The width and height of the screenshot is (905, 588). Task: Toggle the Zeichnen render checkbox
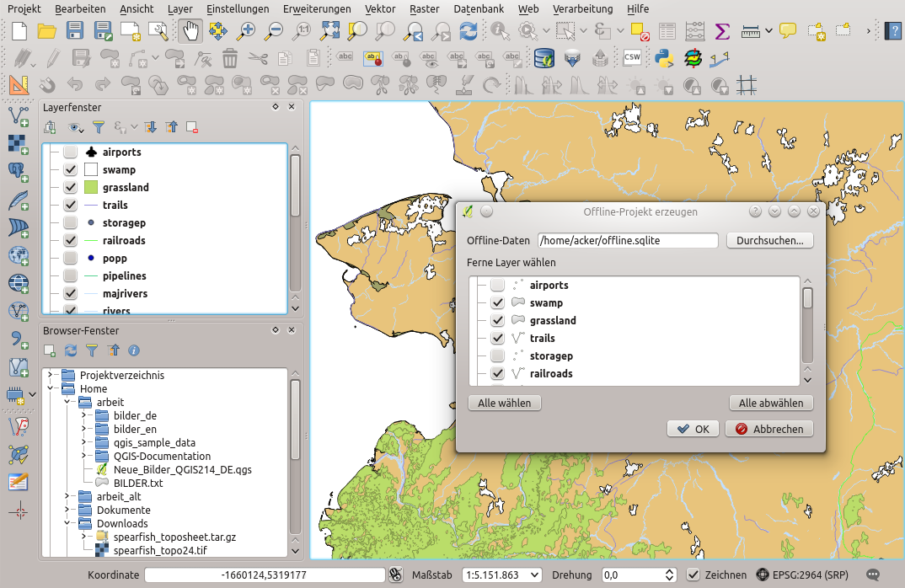693,575
